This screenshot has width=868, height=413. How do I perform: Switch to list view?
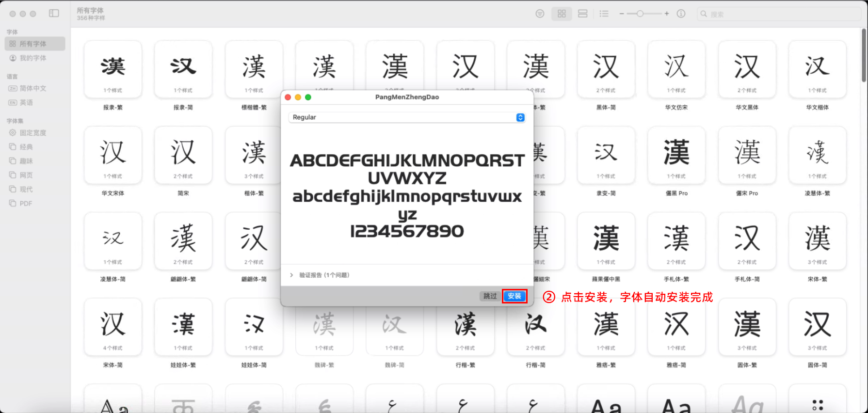pos(604,14)
